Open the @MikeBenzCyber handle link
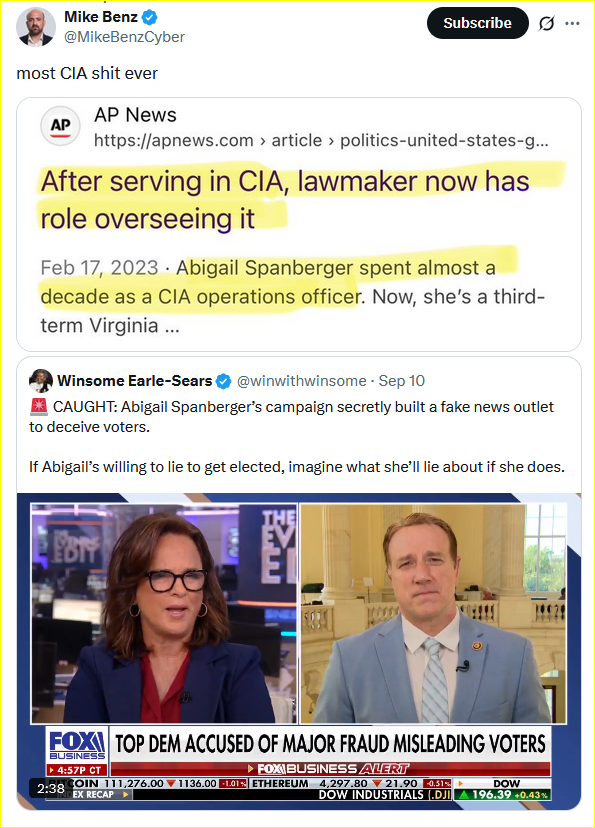The width and height of the screenshot is (595, 828). point(124,37)
